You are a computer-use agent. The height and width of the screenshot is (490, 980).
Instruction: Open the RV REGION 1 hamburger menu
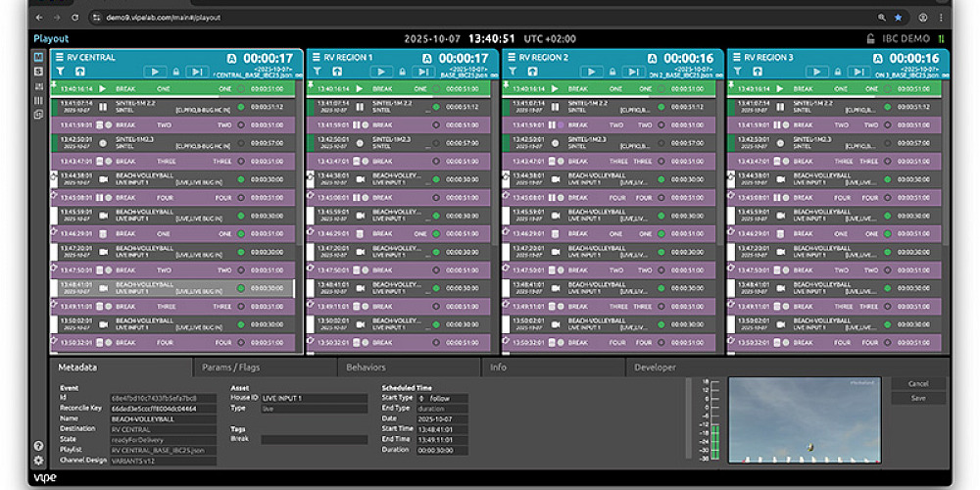click(x=316, y=58)
